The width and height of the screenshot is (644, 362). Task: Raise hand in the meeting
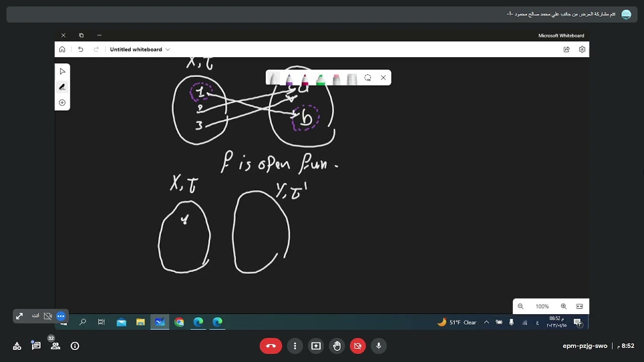click(337, 346)
